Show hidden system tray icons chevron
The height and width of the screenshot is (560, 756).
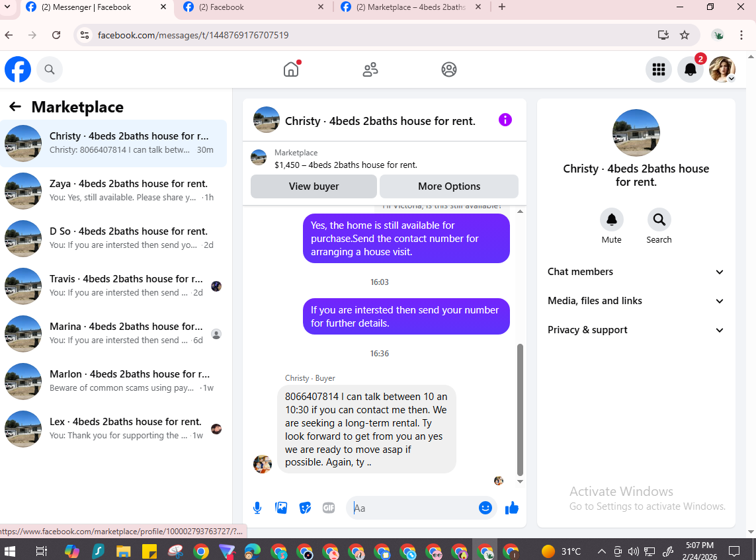tap(601, 551)
